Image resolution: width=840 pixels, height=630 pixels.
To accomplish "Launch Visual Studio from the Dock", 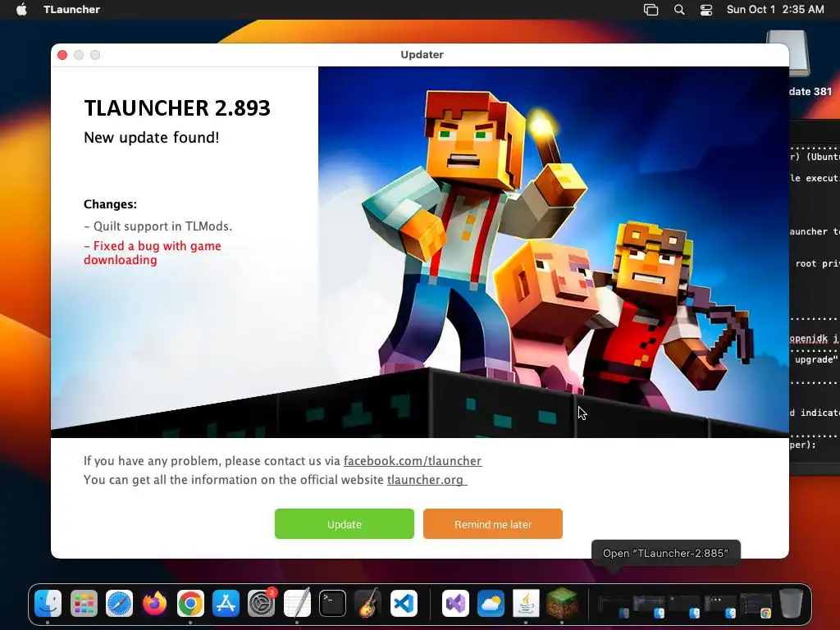I will 455,604.
